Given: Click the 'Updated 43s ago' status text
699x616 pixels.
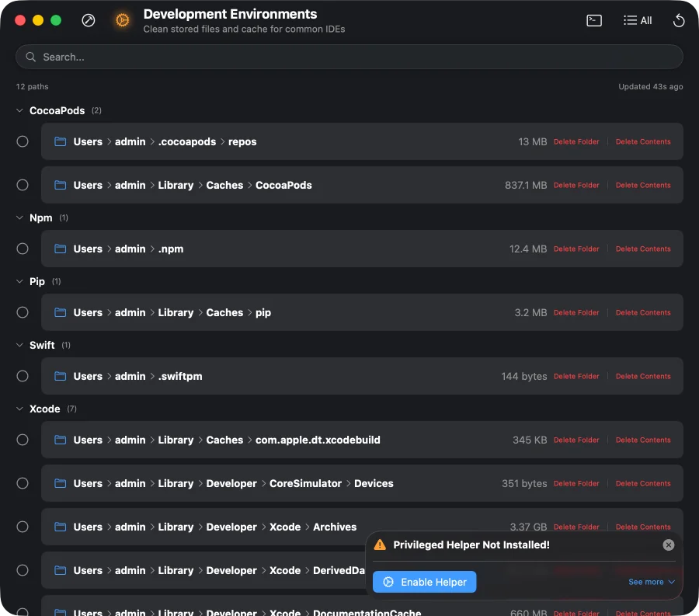Looking at the screenshot, I should coord(650,86).
